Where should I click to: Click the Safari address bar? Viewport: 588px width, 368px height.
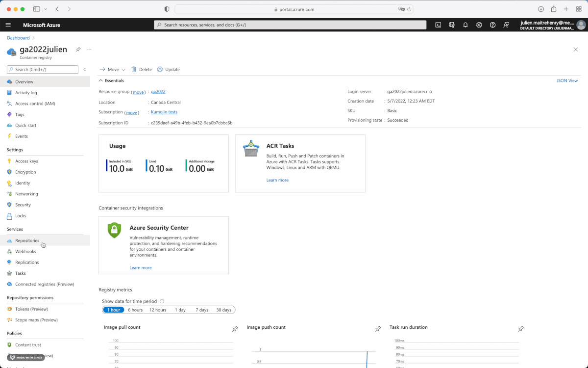pos(294,9)
